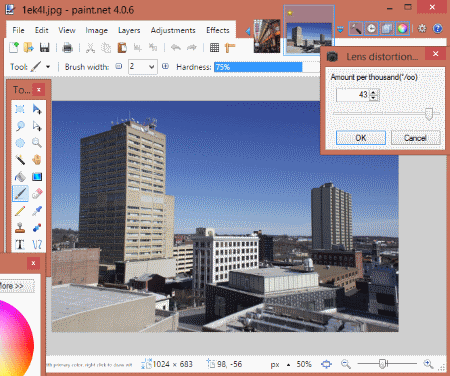Select the Zoom tool in Tools panel
450x376 pixels.
[37, 143]
